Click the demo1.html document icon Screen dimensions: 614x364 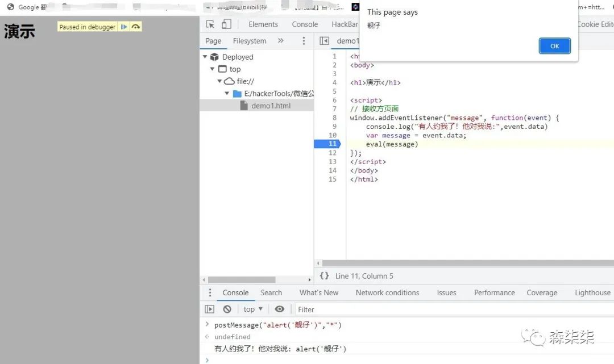pos(244,106)
